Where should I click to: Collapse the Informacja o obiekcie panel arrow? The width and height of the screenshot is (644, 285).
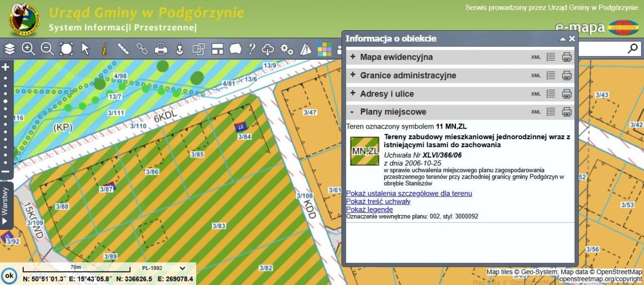click(563, 39)
